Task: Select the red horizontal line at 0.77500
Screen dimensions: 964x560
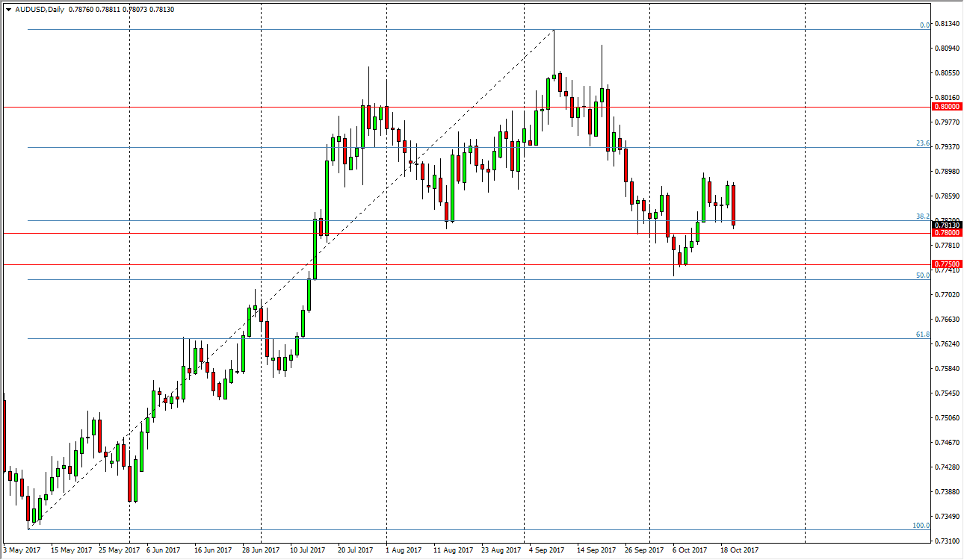Action: click(x=448, y=264)
